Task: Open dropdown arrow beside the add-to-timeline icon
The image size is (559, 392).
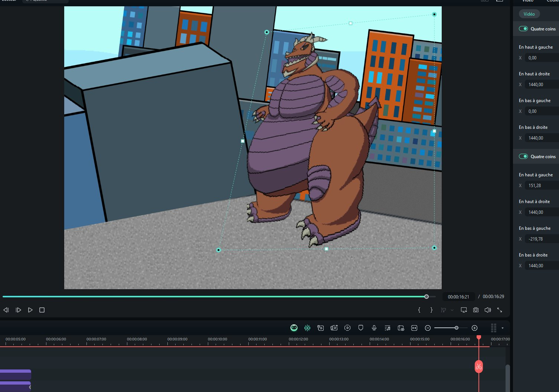Action: coord(452,310)
